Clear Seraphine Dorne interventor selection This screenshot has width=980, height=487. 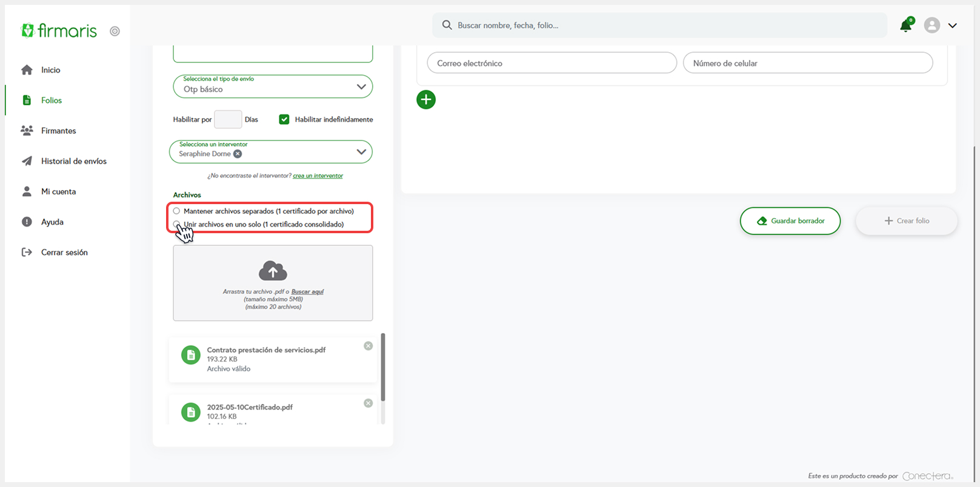pyautogui.click(x=238, y=154)
